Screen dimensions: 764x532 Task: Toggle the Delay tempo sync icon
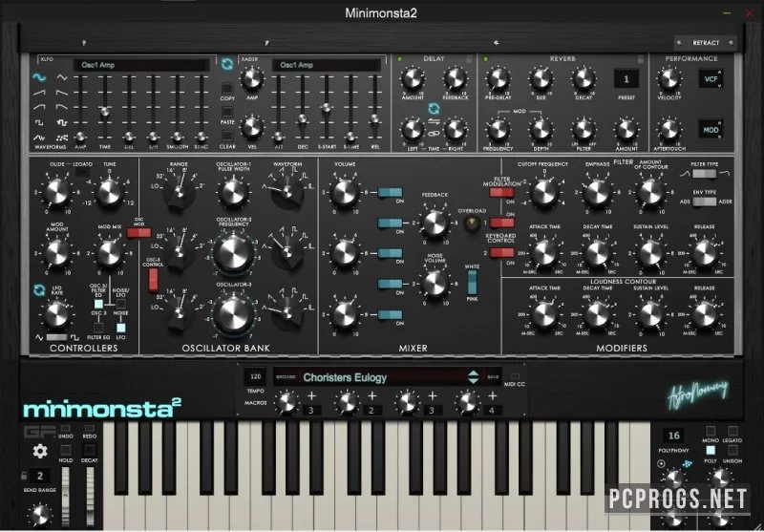(434, 108)
